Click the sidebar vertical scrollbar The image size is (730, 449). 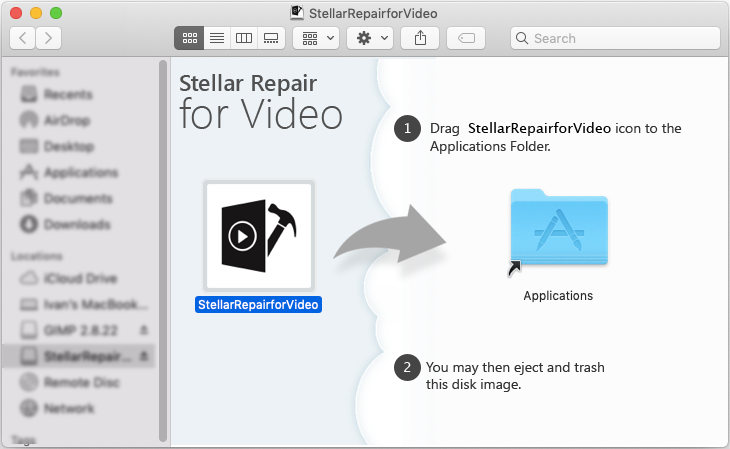tap(162, 251)
